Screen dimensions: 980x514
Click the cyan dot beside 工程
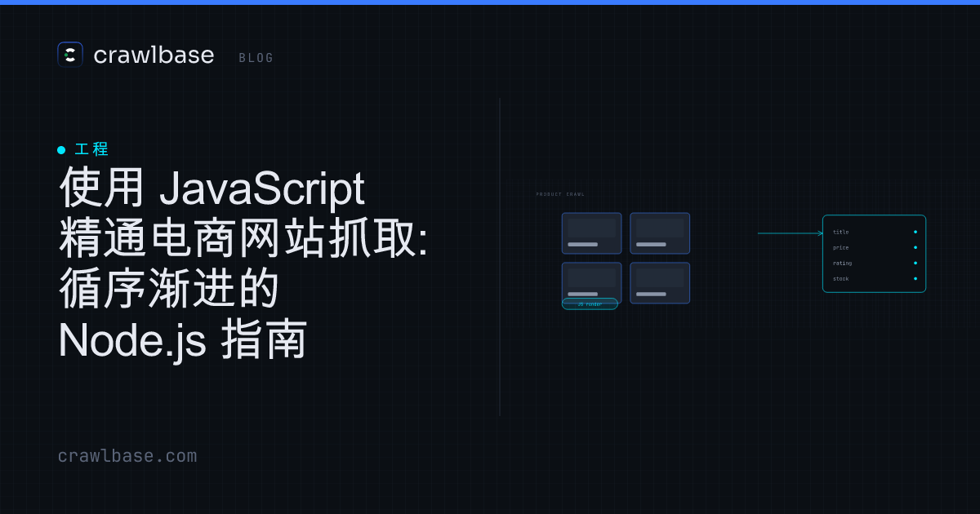(x=61, y=150)
